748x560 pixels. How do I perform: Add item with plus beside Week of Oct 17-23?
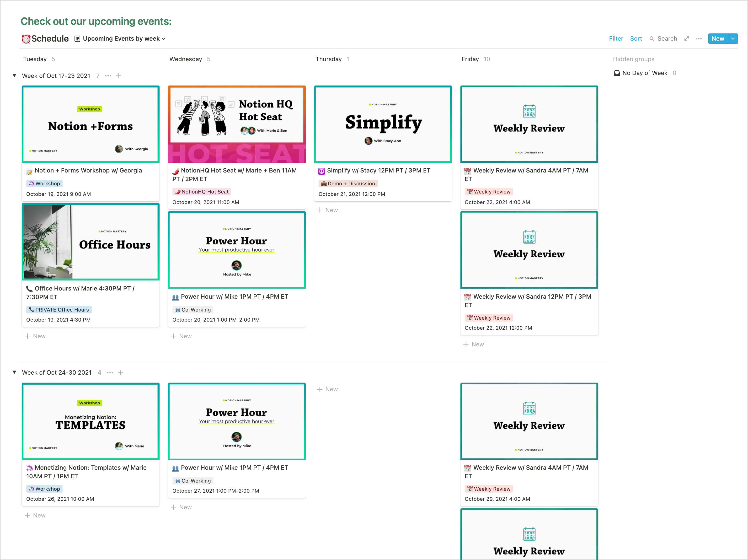pyautogui.click(x=119, y=76)
